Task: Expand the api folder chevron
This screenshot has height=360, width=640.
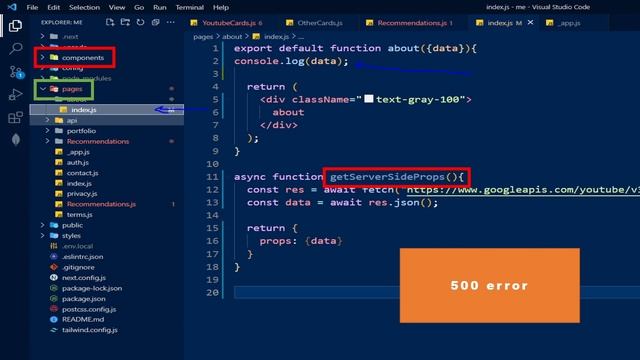Action: tap(47, 120)
